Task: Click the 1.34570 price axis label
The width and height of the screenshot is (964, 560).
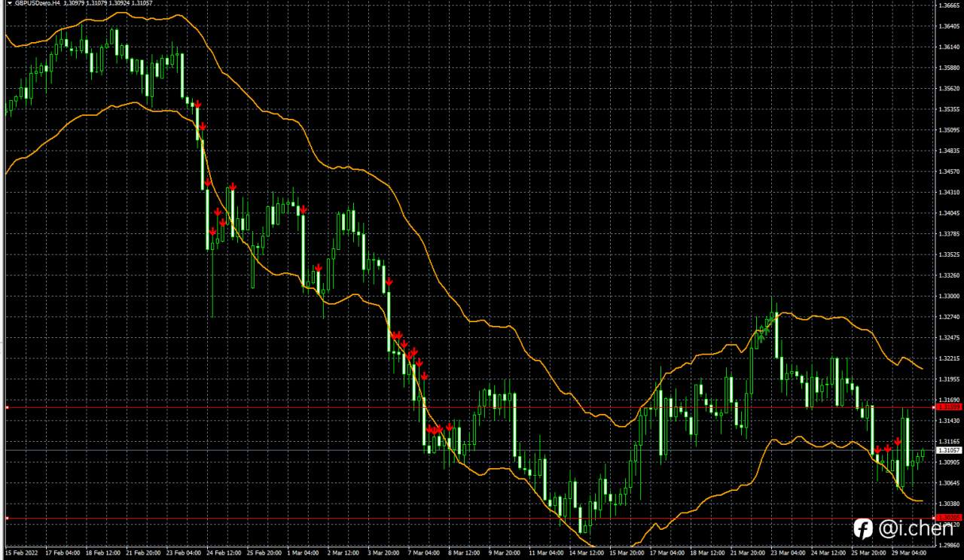Action: pos(949,172)
